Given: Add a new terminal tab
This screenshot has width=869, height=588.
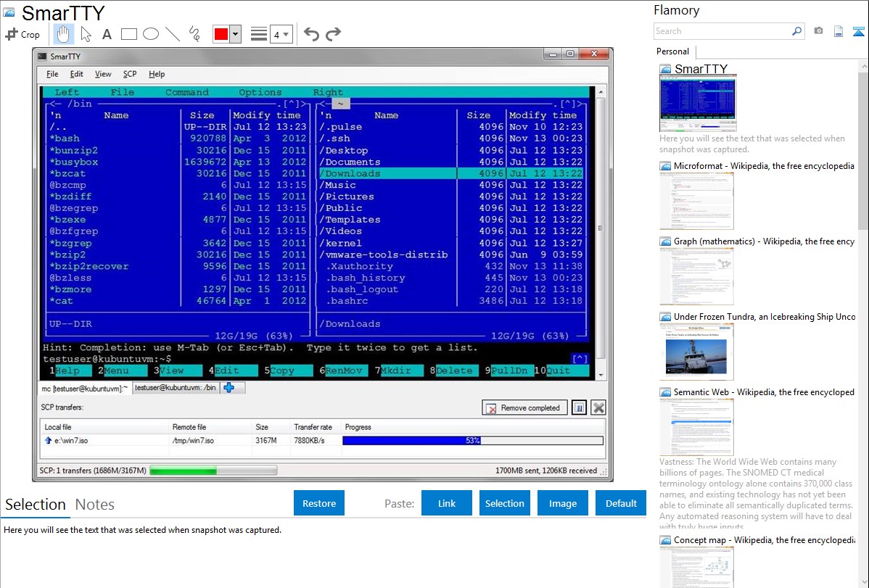Looking at the screenshot, I should [228, 388].
